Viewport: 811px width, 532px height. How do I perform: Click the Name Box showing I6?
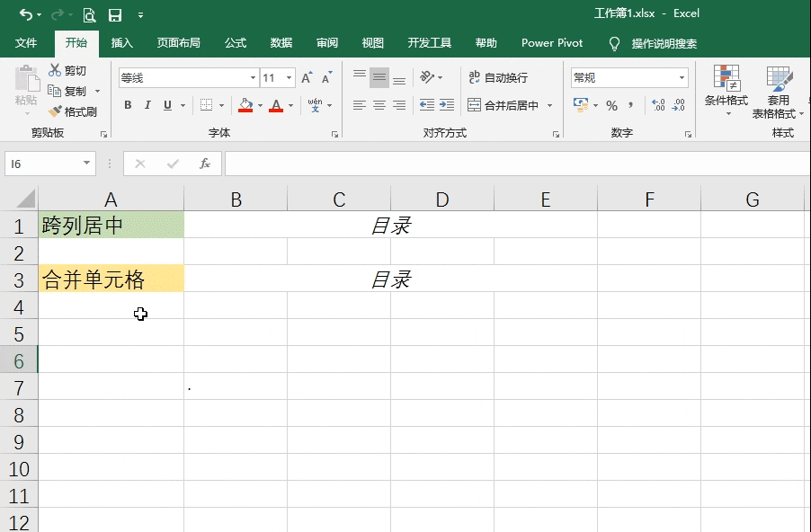(x=43, y=164)
